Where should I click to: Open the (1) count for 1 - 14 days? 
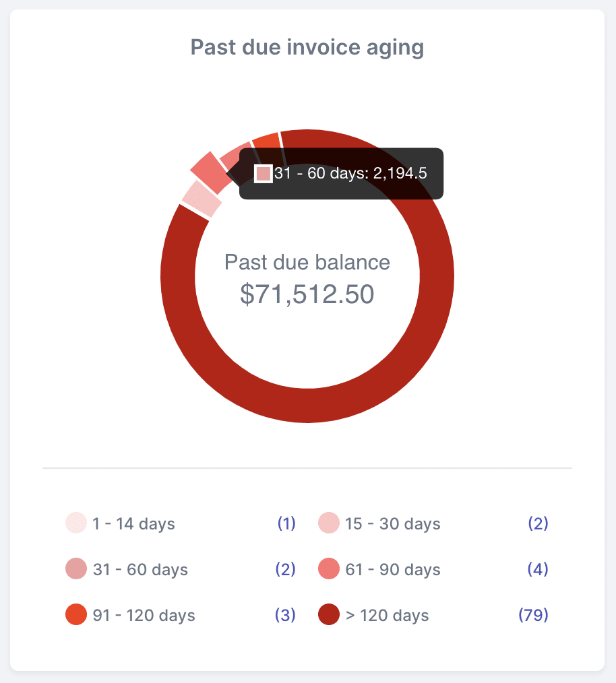coord(286,523)
